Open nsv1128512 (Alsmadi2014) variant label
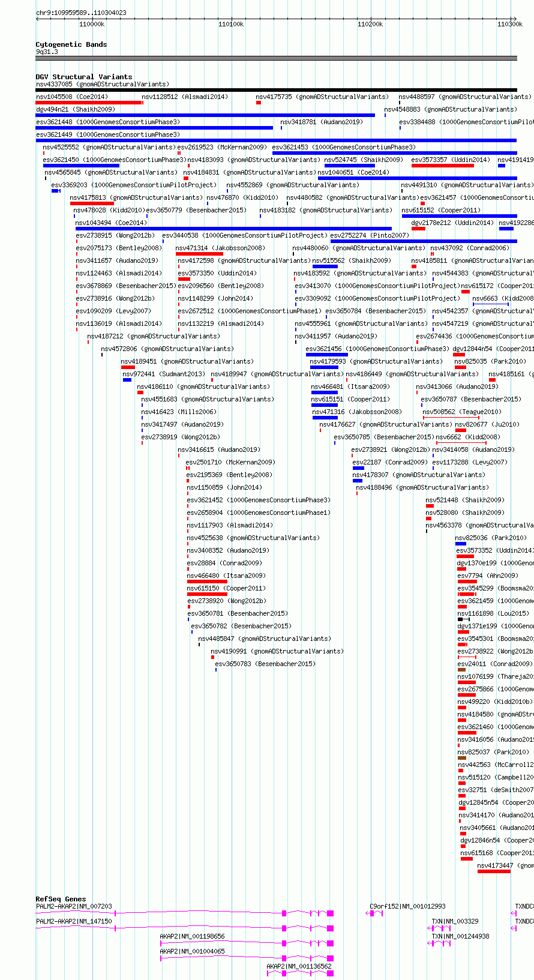 pos(185,97)
